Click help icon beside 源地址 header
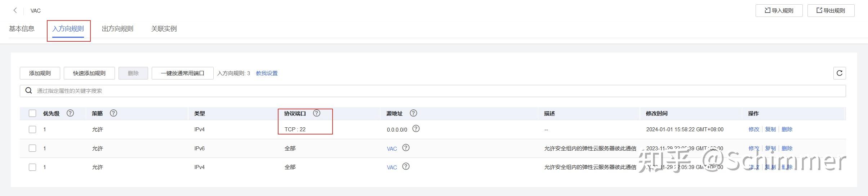The height and width of the screenshot is (196, 868). [414, 113]
